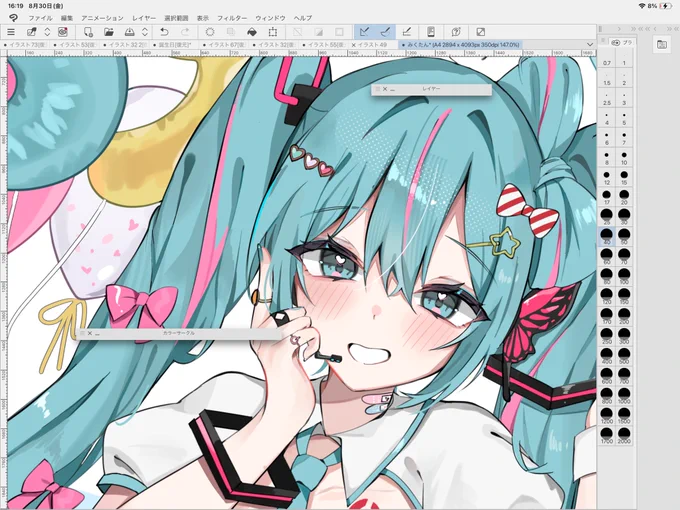Tap the battery indicator in status bar

(x=666, y=6)
